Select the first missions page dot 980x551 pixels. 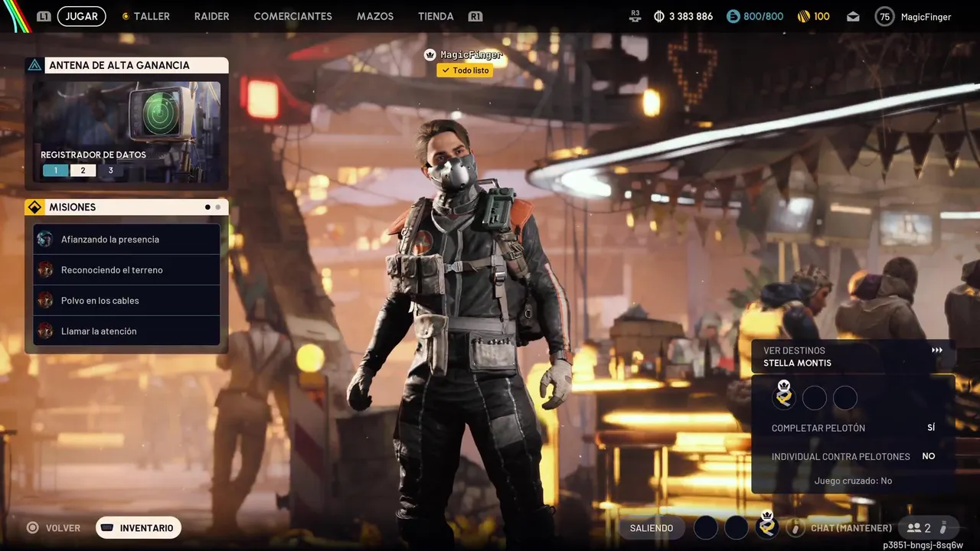coord(207,207)
